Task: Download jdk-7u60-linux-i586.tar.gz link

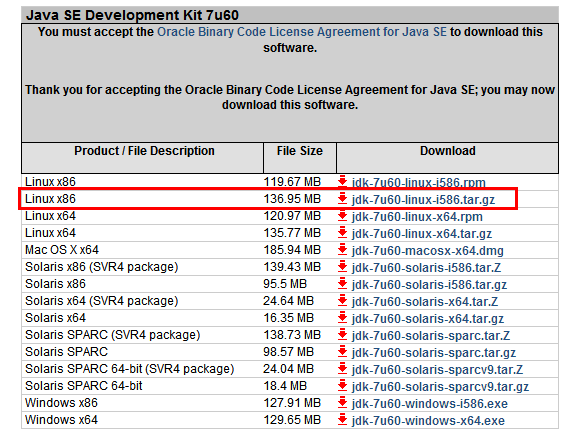Action: click(423, 199)
